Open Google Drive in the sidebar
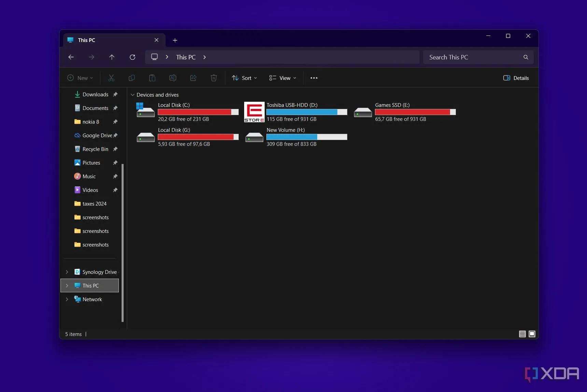The width and height of the screenshot is (587, 392). click(x=94, y=135)
